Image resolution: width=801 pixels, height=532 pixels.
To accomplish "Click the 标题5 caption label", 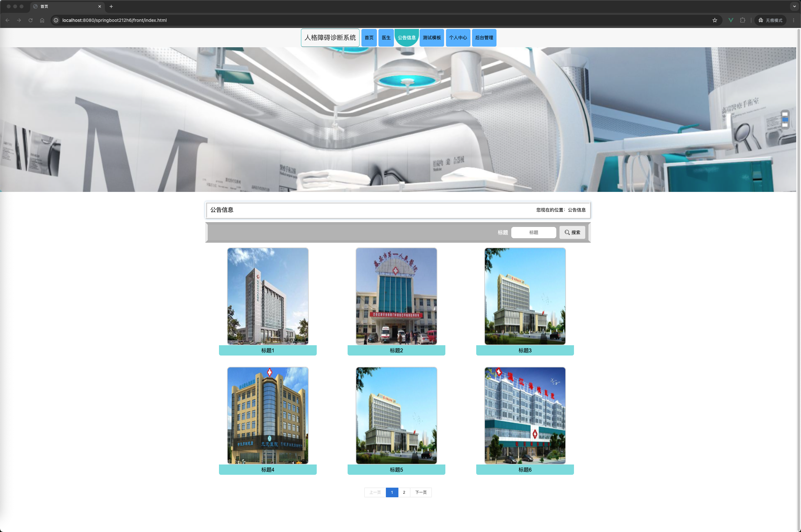I will coord(396,470).
